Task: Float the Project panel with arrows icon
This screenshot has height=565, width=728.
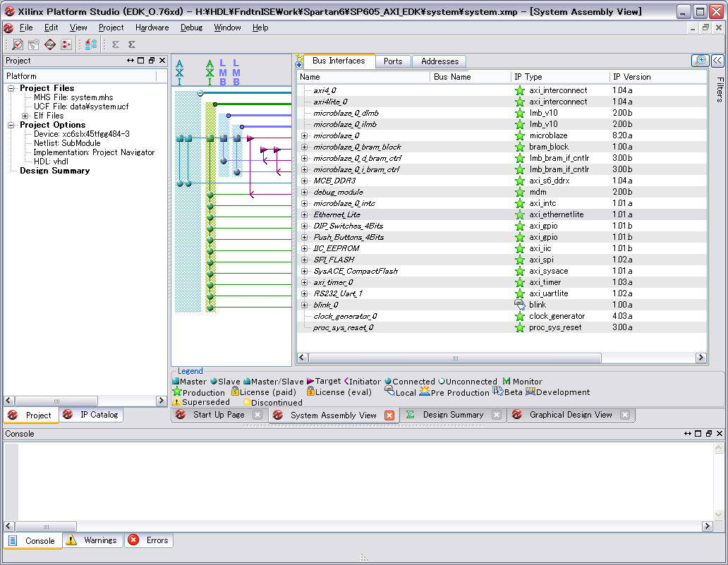Action: pos(131,61)
